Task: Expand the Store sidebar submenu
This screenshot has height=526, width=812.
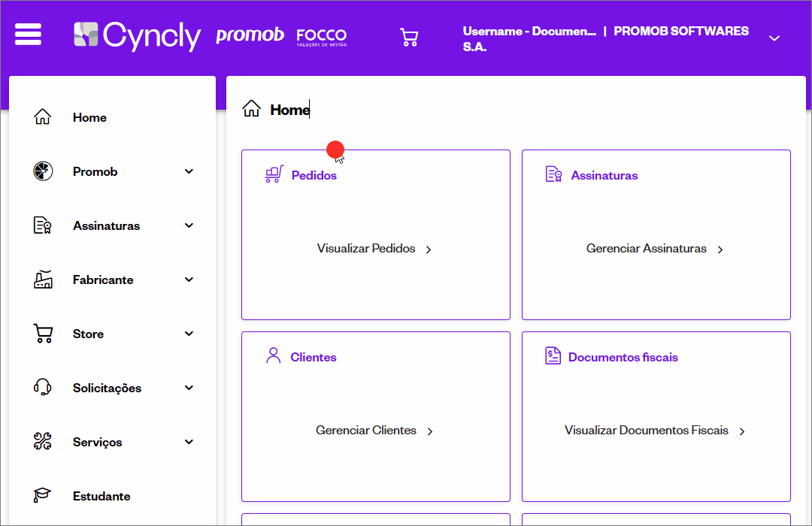Action: coord(189,334)
